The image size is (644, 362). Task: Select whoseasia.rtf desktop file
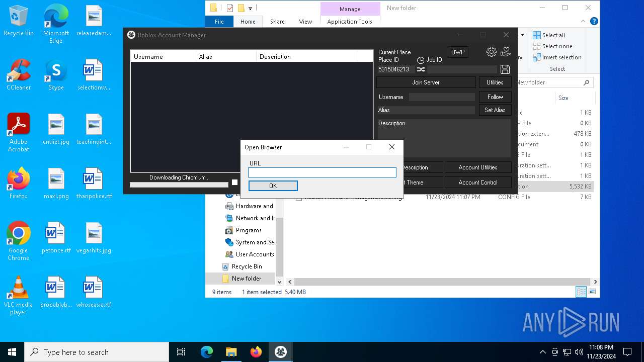[94, 293]
